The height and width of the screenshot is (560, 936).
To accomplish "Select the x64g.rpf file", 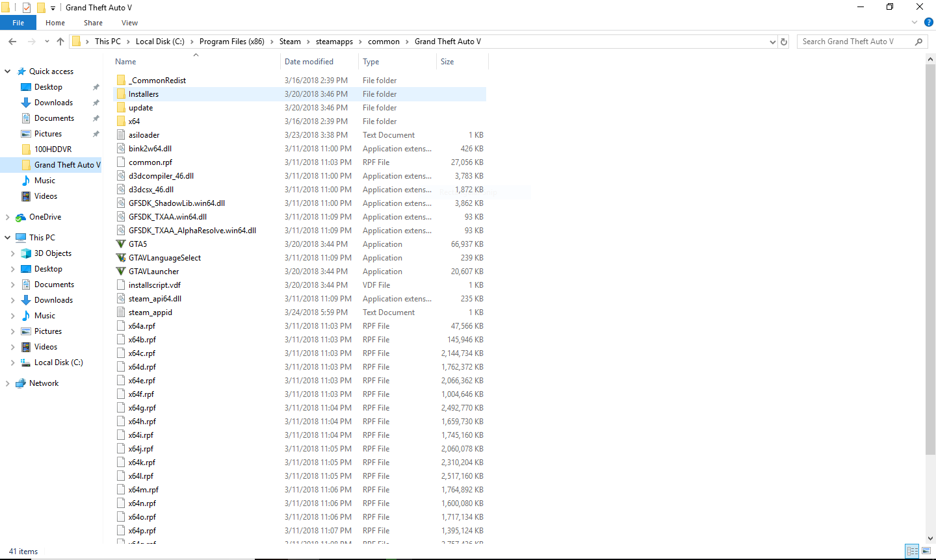I will 300,408.
